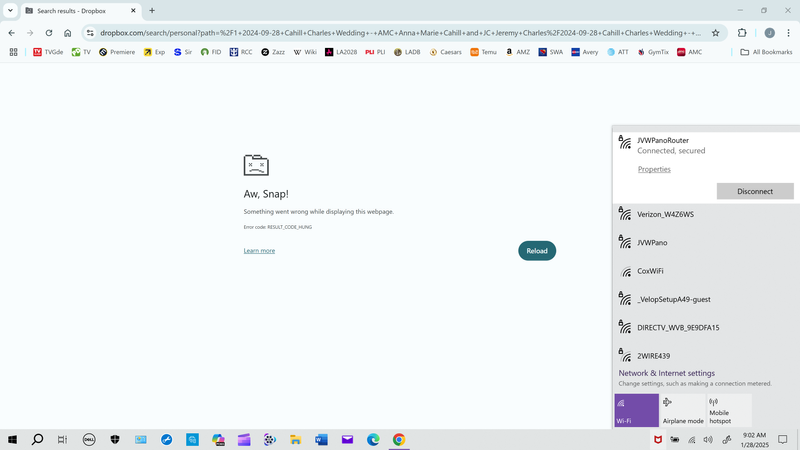Open the AMZ bookmark
Screen dimensions: 800x450
tap(517, 52)
